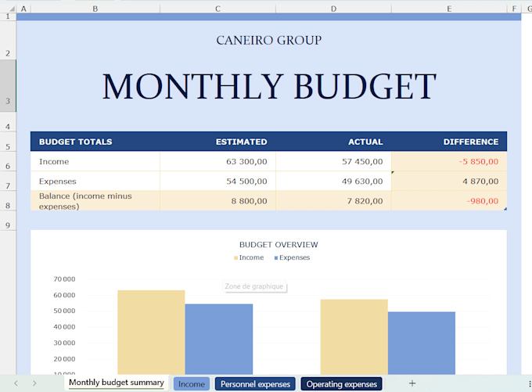
Task: Select row 9 header
Action: coord(8,221)
